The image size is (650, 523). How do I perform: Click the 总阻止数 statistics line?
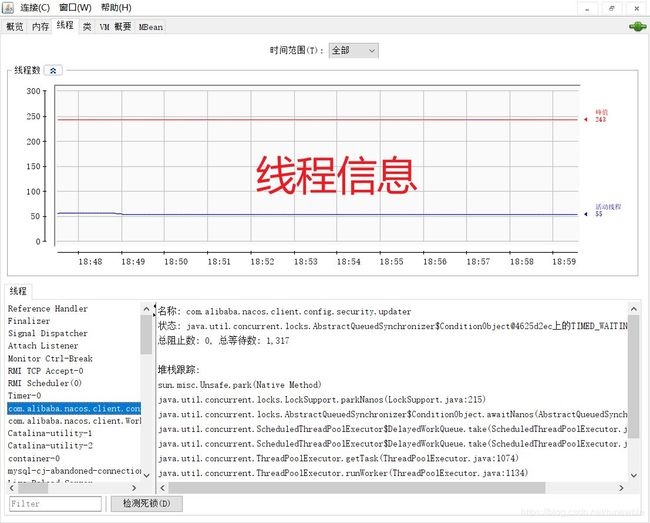[x=223, y=341]
